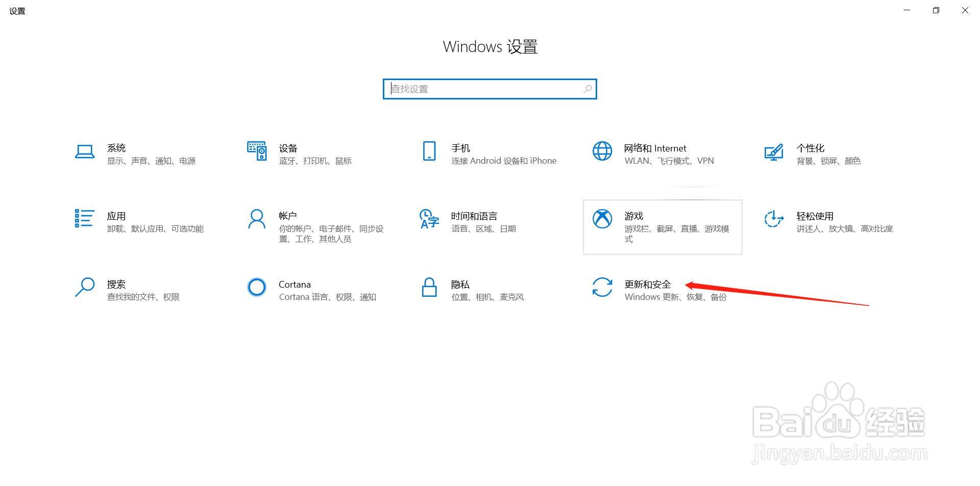This screenshot has height=486, width=980.
Task: Focus the 查找设置 search field
Action: (x=490, y=89)
